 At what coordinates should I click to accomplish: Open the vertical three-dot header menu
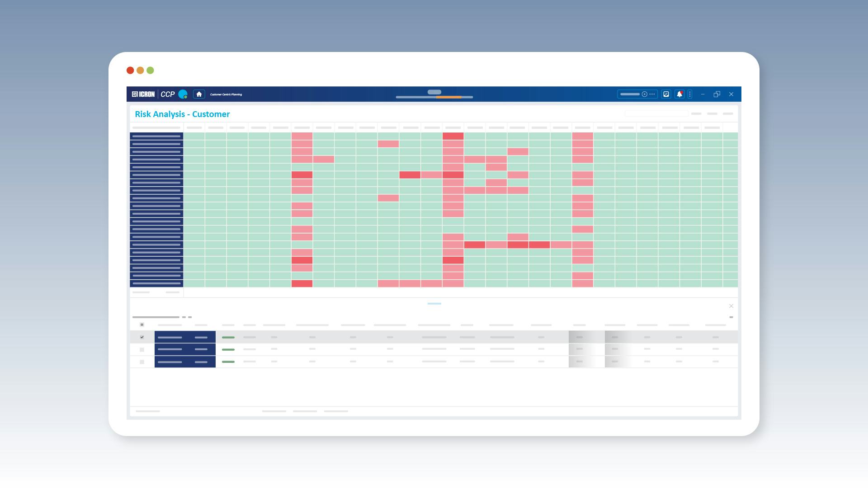(x=690, y=94)
